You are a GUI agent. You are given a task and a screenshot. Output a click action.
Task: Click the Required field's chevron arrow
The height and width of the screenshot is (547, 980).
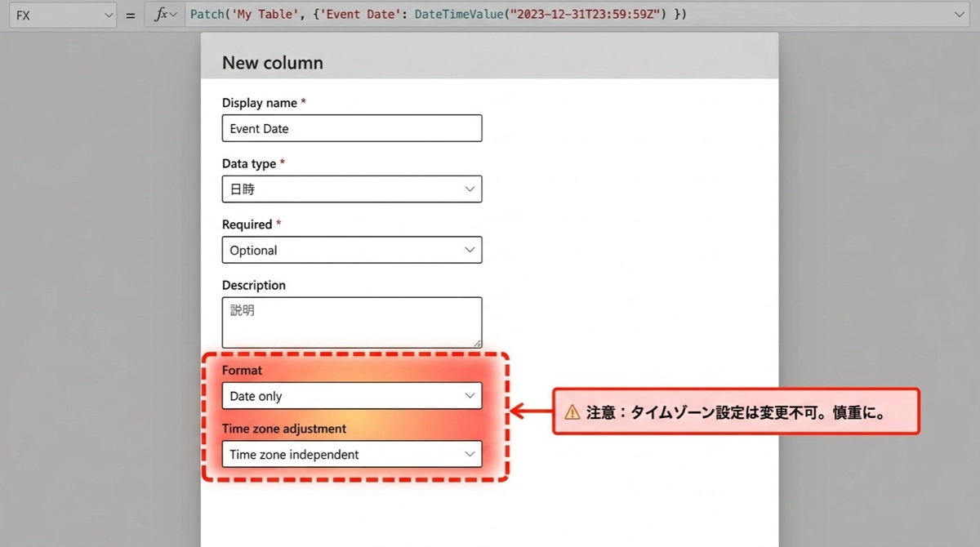pos(470,250)
